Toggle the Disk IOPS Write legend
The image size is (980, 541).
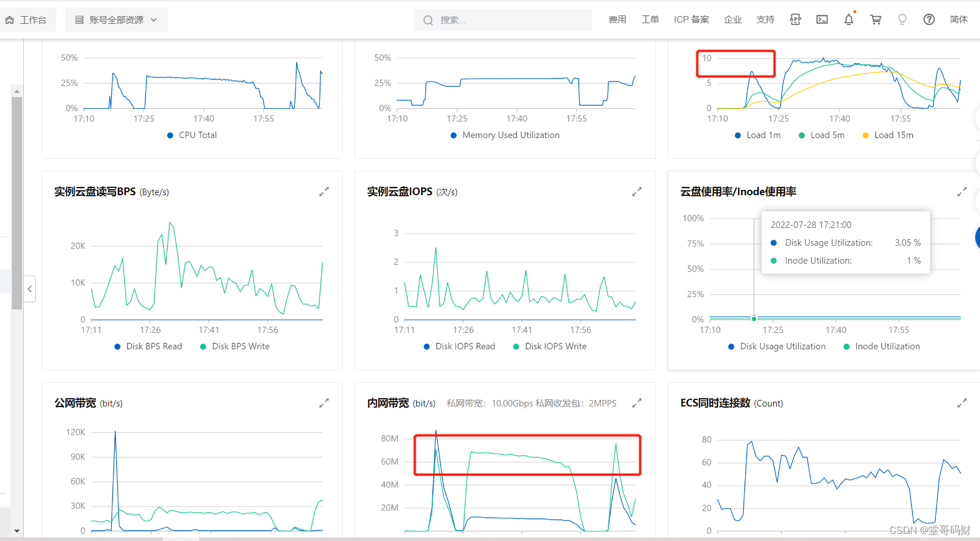tap(549, 346)
